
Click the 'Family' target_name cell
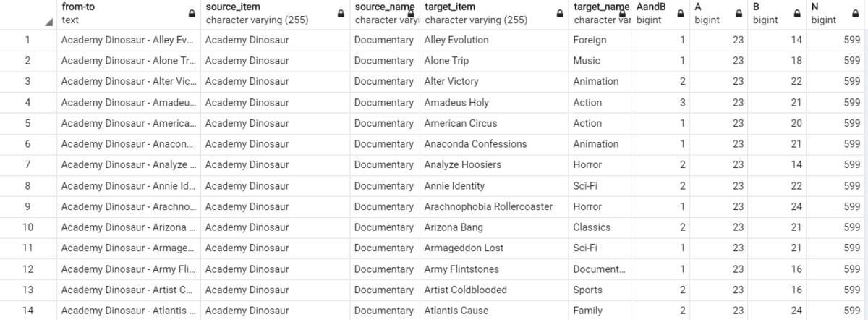[x=600, y=311]
